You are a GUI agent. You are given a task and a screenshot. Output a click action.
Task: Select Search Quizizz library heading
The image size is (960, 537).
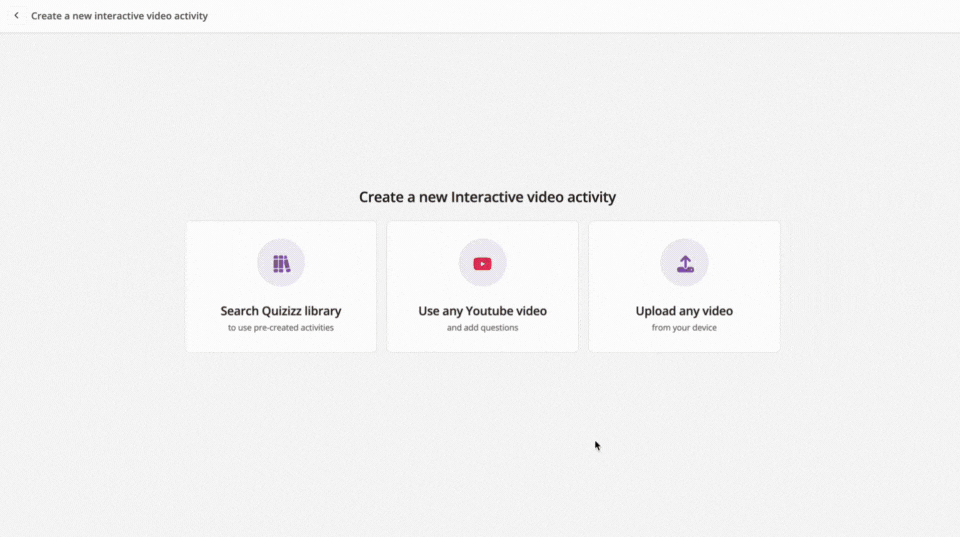pyautogui.click(x=281, y=310)
